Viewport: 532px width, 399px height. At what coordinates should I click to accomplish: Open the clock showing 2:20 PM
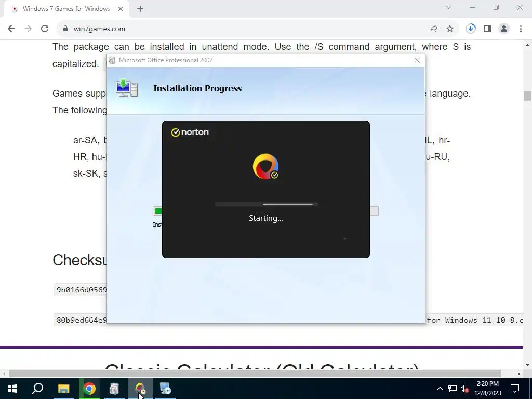click(487, 389)
